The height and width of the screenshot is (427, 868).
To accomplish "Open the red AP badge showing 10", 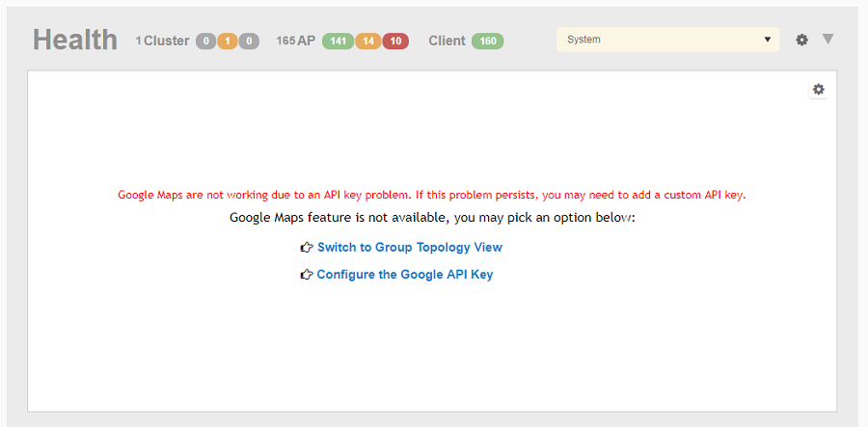I will (396, 41).
